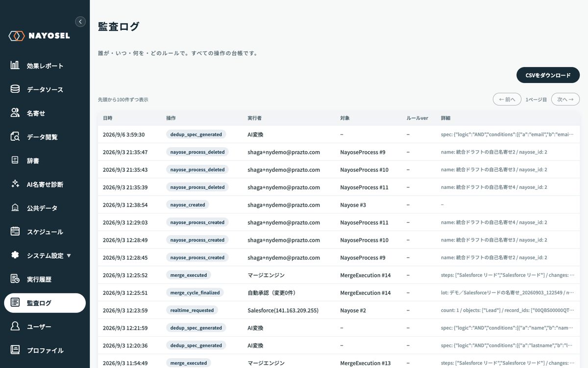Click the 名寄せ people icon
The width and height of the screenshot is (588, 368).
point(15,113)
